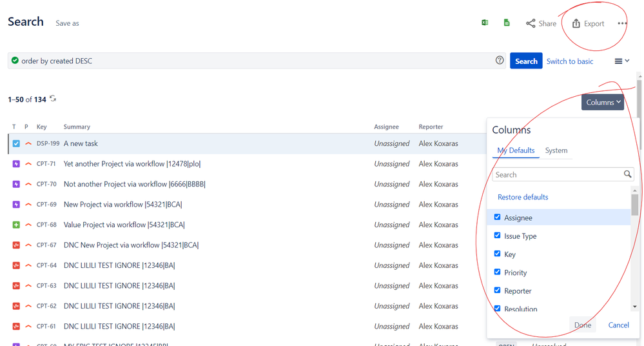Screen dimensions: 644x346
Task: Sort by the Assignee column header
Action: [x=386, y=127]
